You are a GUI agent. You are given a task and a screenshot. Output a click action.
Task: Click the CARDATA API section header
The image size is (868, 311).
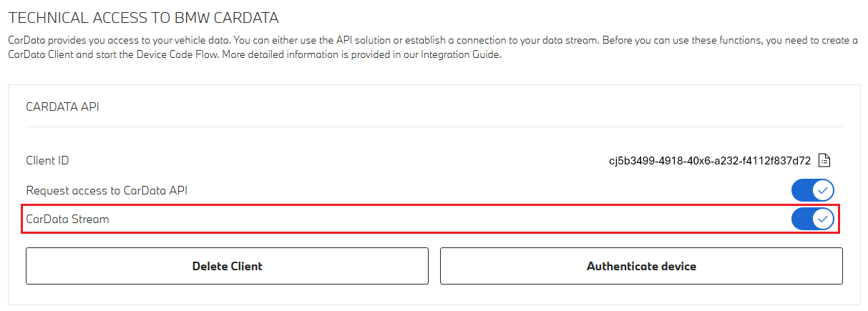pos(62,107)
